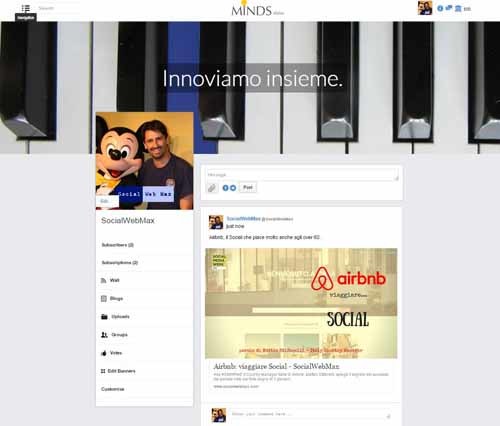Click the Uploads folder icon
The height and width of the screenshot is (426, 500).
click(x=104, y=317)
